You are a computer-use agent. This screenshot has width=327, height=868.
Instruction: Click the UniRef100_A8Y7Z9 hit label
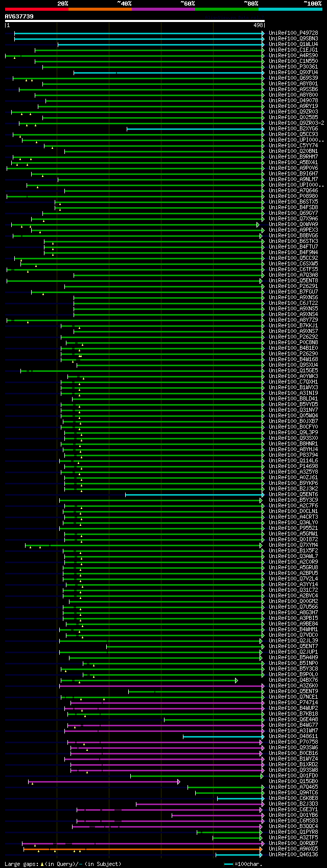(x=293, y=320)
